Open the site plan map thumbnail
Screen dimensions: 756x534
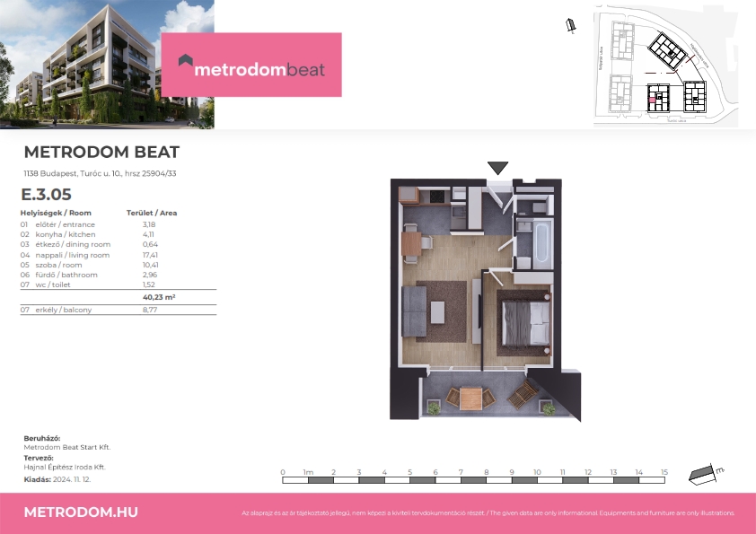(x=665, y=66)
